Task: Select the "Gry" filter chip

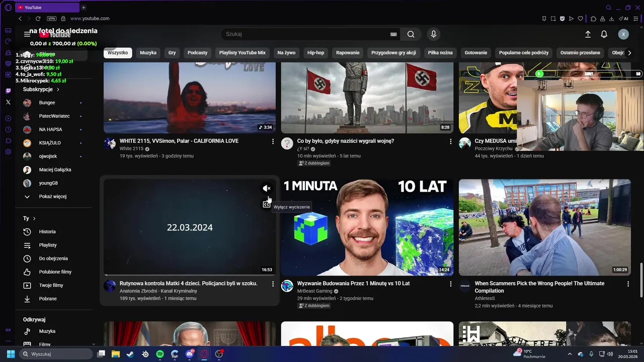Action: (172, 53)
